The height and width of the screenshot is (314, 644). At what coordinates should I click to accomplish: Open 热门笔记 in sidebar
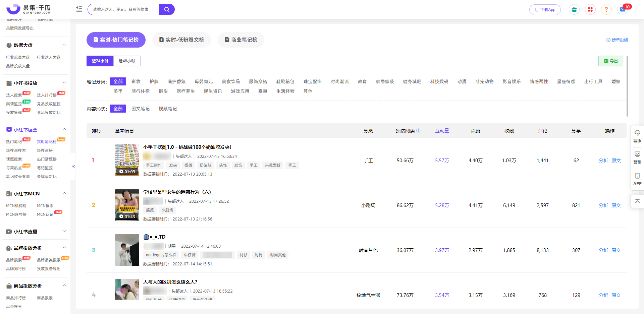[14, 142]
